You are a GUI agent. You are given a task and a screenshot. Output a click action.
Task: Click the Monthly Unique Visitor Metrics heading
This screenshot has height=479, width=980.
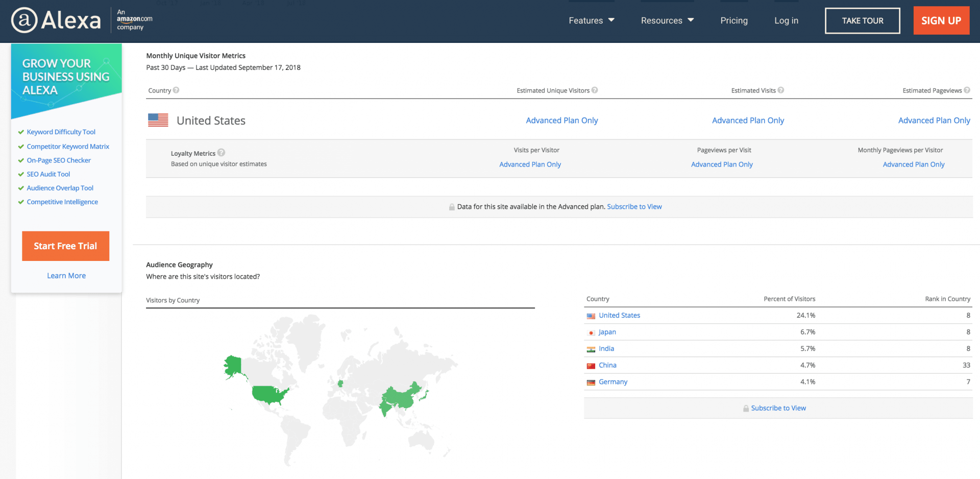pos(195,56)
